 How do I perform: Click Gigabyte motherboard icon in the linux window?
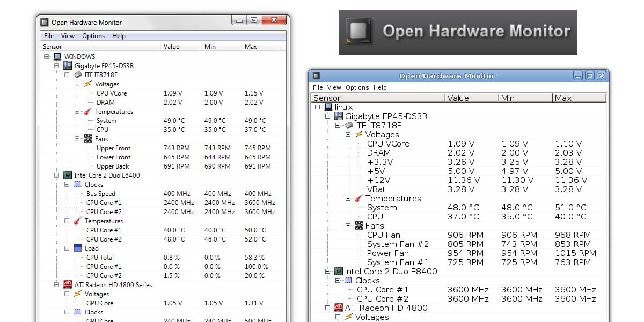(x=339, y=116)
